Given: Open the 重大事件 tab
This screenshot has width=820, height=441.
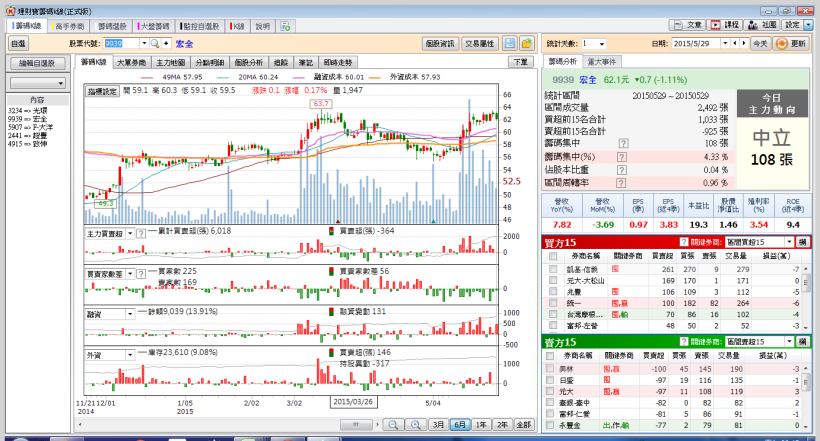Looking at the screenshot, I should pyautogui.click(x=602, y=62).
